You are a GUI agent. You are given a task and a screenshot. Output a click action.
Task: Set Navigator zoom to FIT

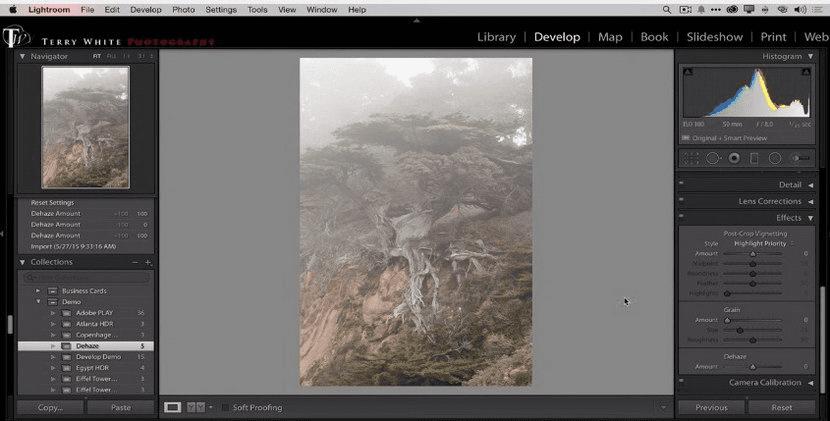tap(97, 56)
